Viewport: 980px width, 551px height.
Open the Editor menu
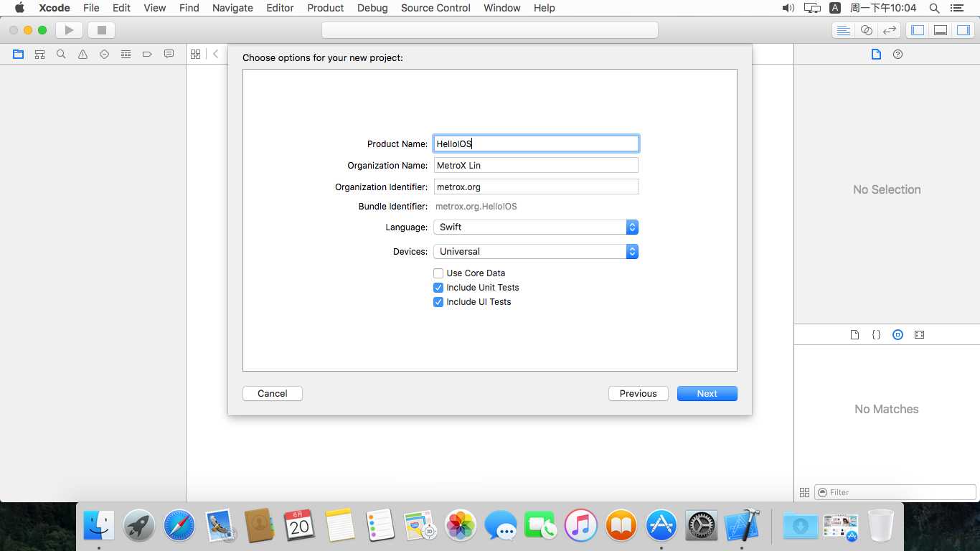pos(280,8)
